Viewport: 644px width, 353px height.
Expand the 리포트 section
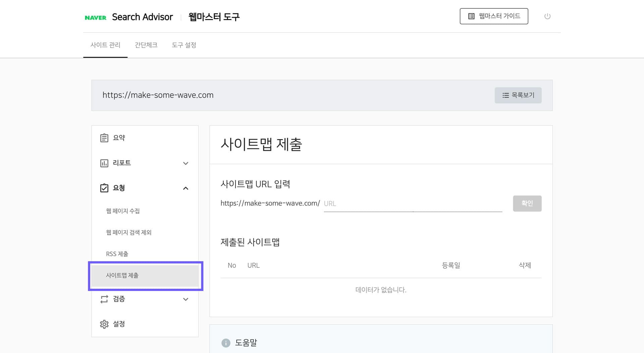click(185, 163)
